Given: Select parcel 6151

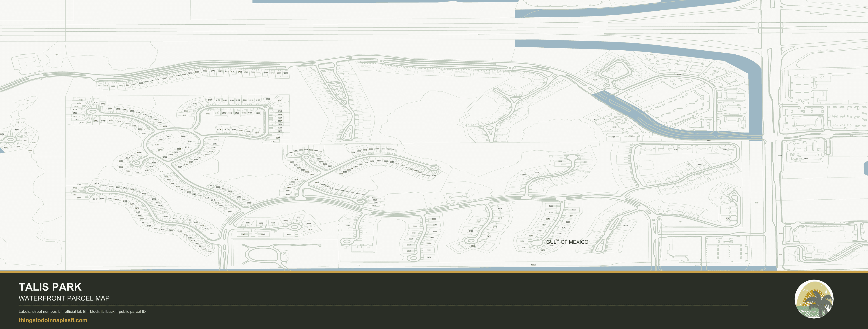Looking at the screenshot, I should pos(184,115).
